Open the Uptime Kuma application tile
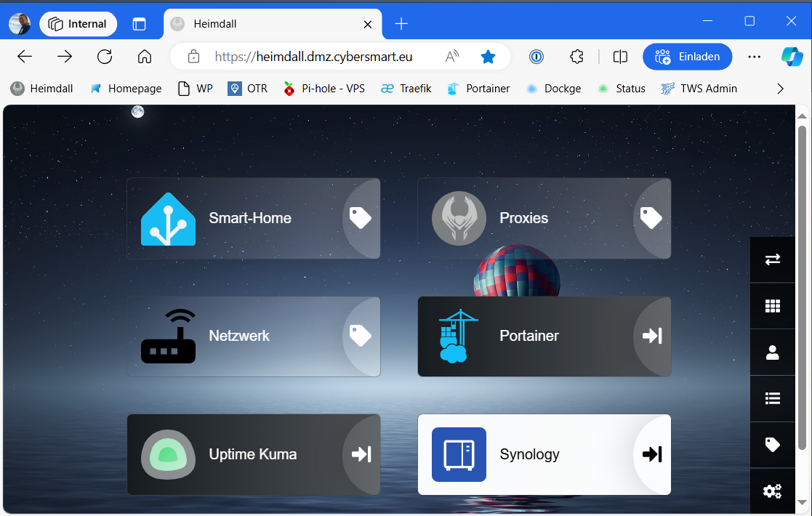The height and width of the screenshot is (516, 812). pyautogui.click(x=254, y=454)
